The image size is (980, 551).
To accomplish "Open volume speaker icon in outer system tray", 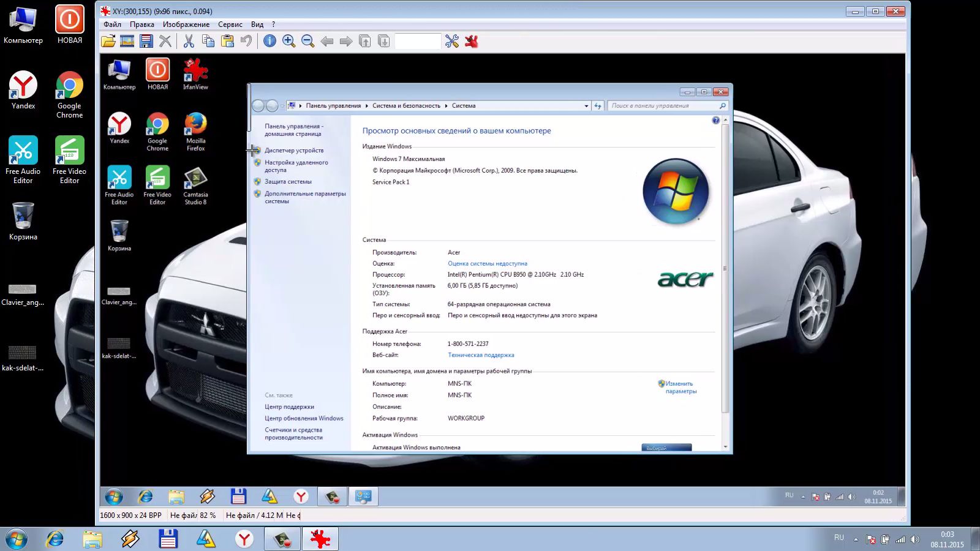I will (x=914, y=539).
